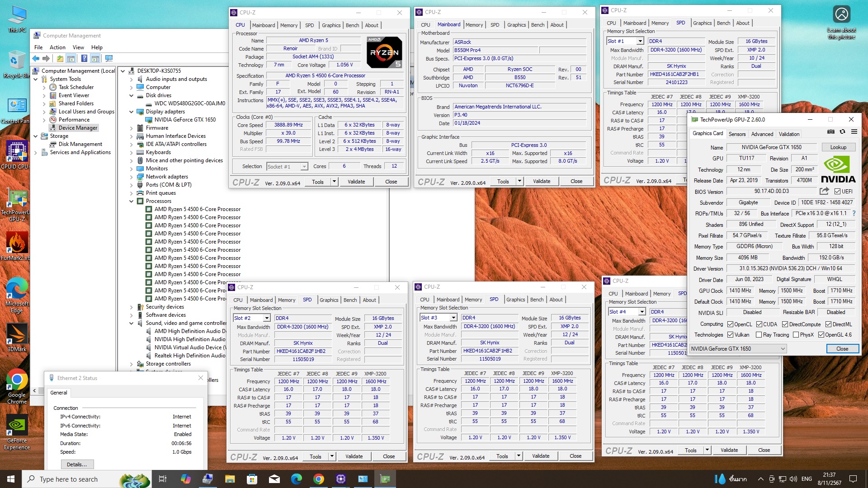
Task: Open TechPowerUp GPU-Z desktop shortcut
Action: coord(17,206)
